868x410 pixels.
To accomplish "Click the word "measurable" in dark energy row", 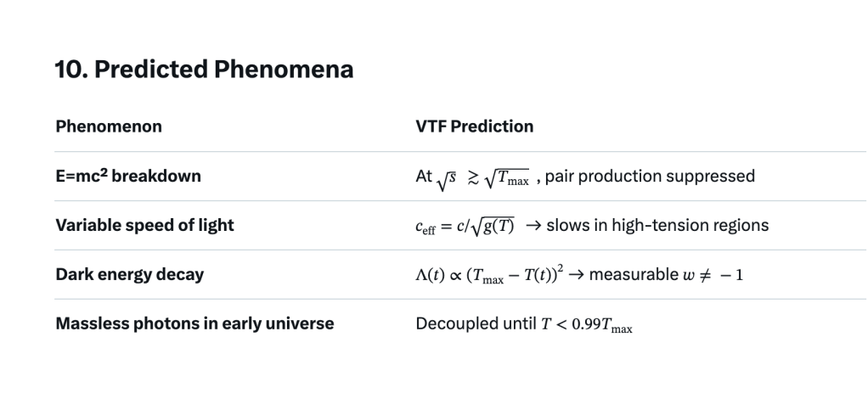I will (630, 275).
